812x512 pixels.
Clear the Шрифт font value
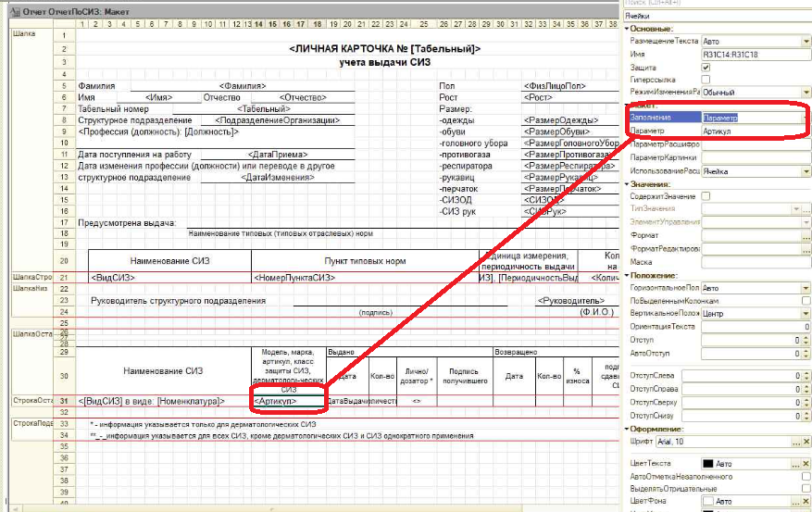pyautogui.click(x=806, y=442)
